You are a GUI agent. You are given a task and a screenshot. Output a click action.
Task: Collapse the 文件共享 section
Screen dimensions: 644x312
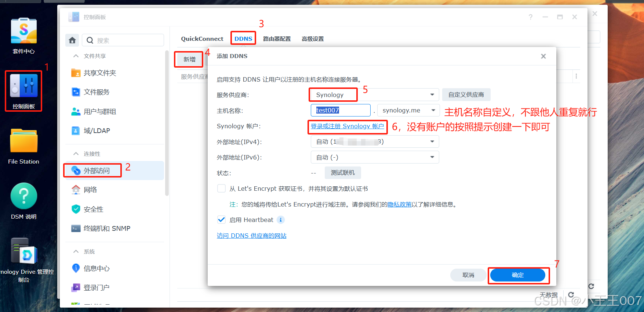pyautogui.click(x=76, y=56)
